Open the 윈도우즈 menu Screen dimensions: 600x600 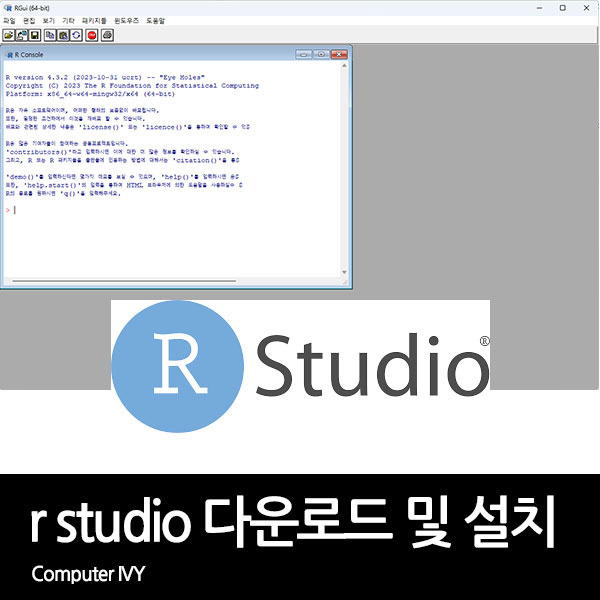[x=126, y=21]
